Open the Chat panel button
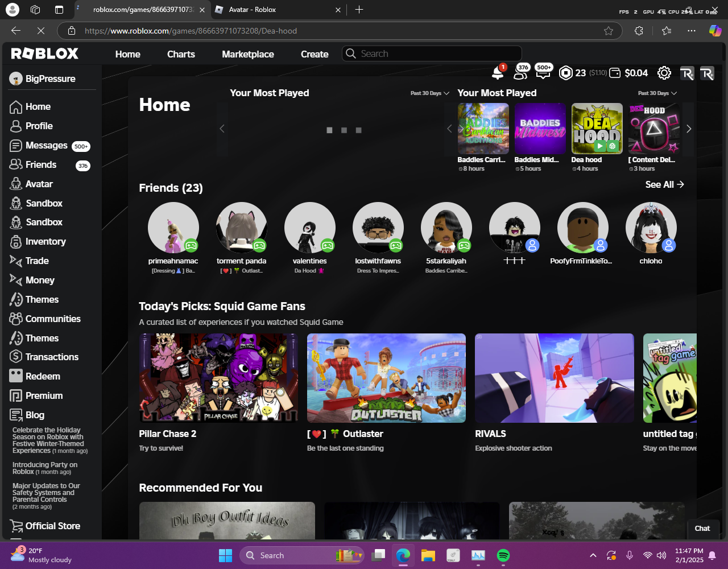 pos(702,529)
